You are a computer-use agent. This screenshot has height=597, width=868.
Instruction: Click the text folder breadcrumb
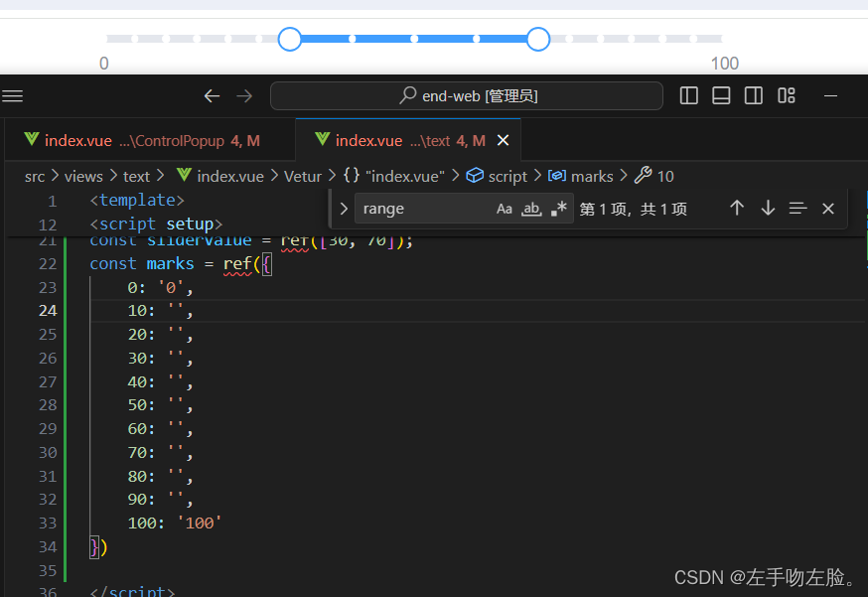point(136,177)
